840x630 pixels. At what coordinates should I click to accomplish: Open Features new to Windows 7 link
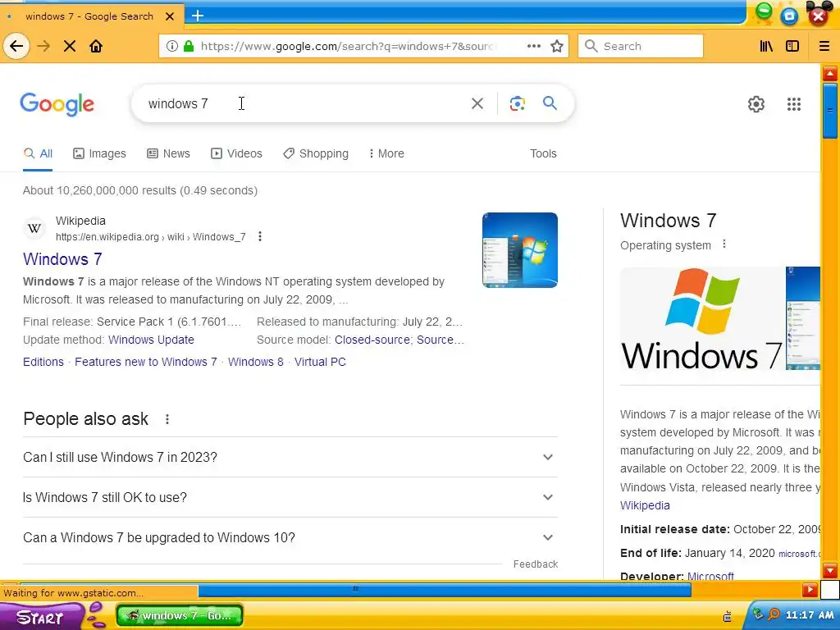146,362
